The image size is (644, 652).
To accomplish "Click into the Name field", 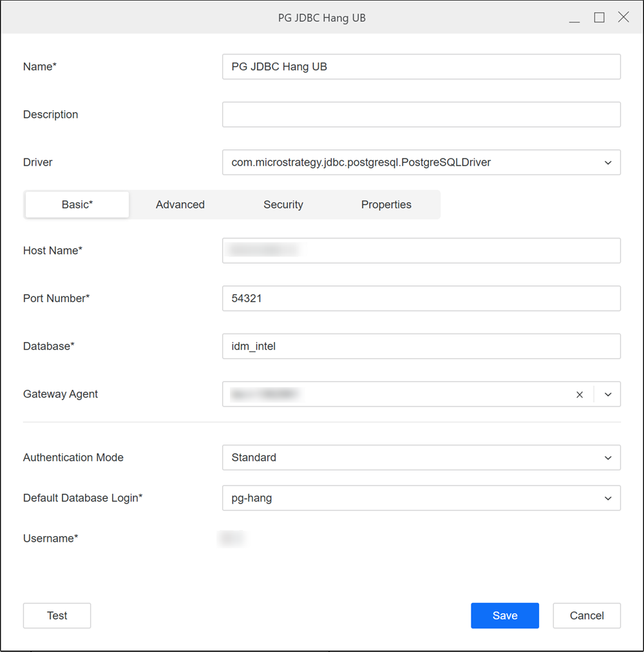I will [x=421, y=67].
